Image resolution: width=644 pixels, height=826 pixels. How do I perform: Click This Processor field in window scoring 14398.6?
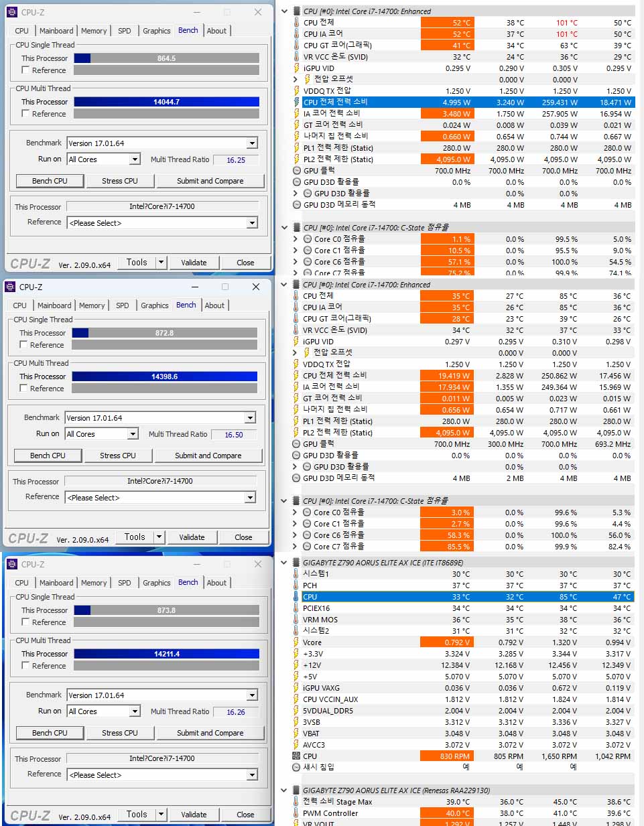tap(160, 481)
